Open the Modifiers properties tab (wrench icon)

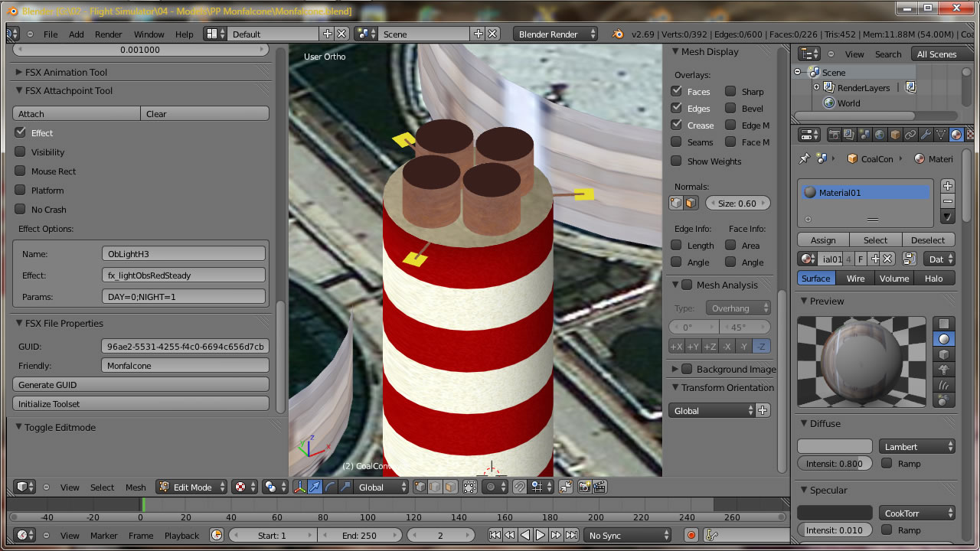point(926,135)
